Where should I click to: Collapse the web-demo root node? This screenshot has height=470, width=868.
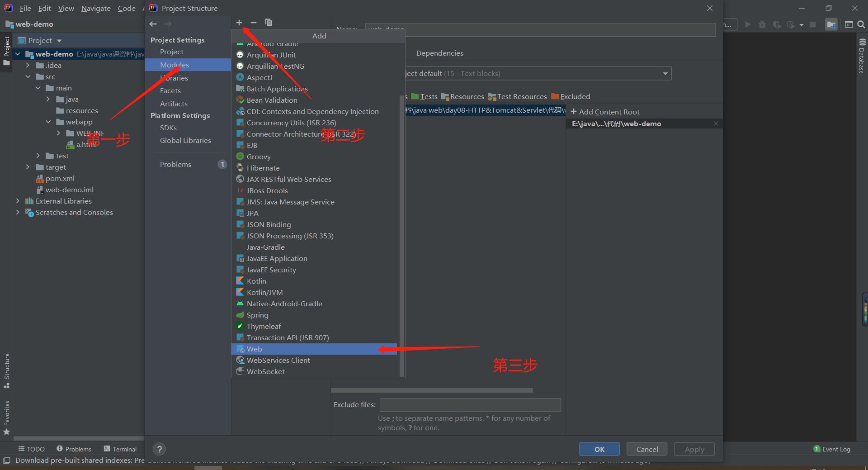click(x=18, y=54)
